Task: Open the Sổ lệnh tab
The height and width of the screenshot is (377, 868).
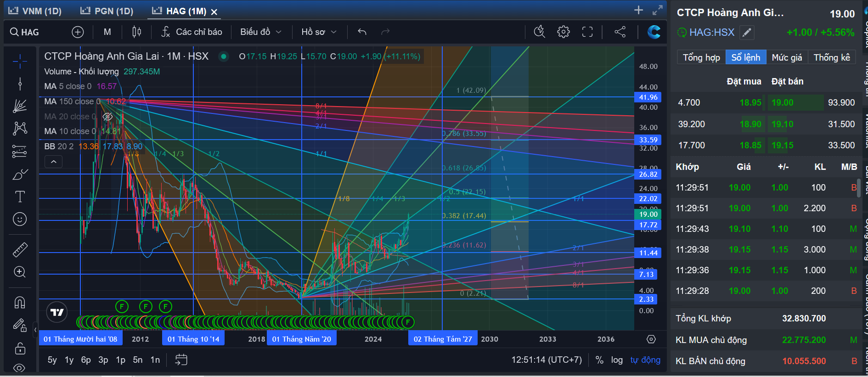Action: point(746,57)
